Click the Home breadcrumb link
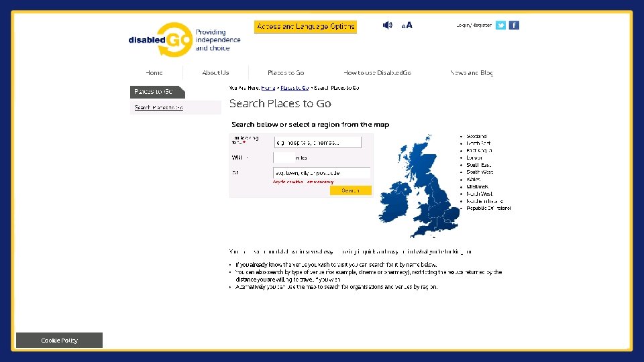The height and width of the screenshot is (362, 644). pyautogui.click(x=268, y=88)
